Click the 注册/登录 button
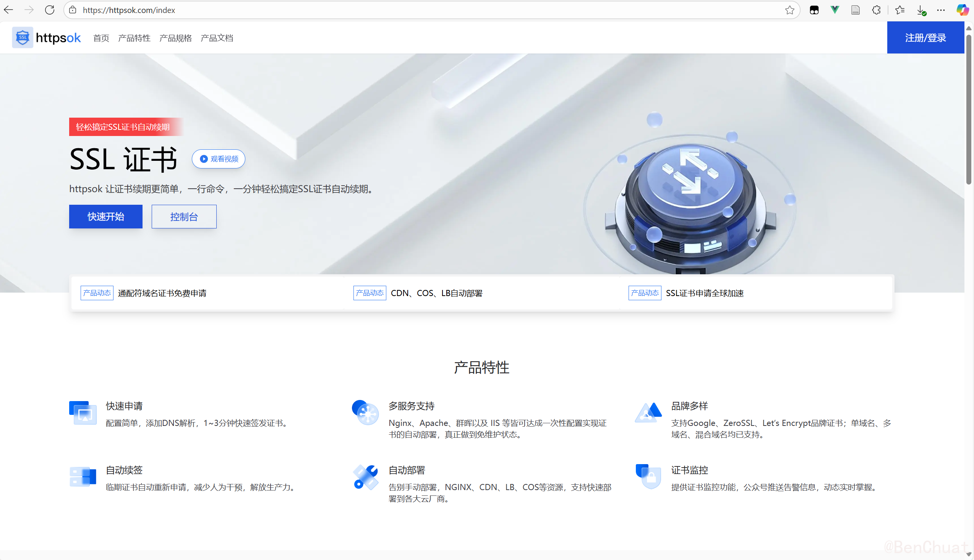974x560 pixels. (925, 38)
